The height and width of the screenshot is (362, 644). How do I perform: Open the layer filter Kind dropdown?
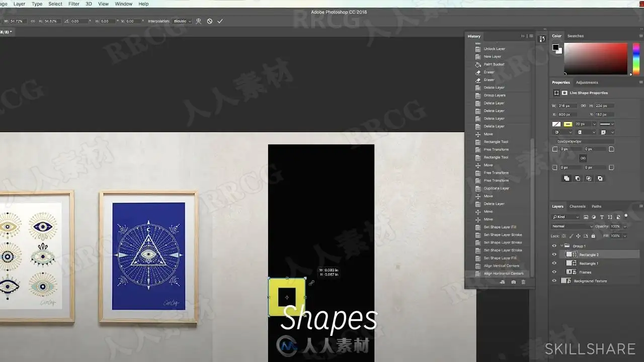pyautogui.click(x=566, y=217)
